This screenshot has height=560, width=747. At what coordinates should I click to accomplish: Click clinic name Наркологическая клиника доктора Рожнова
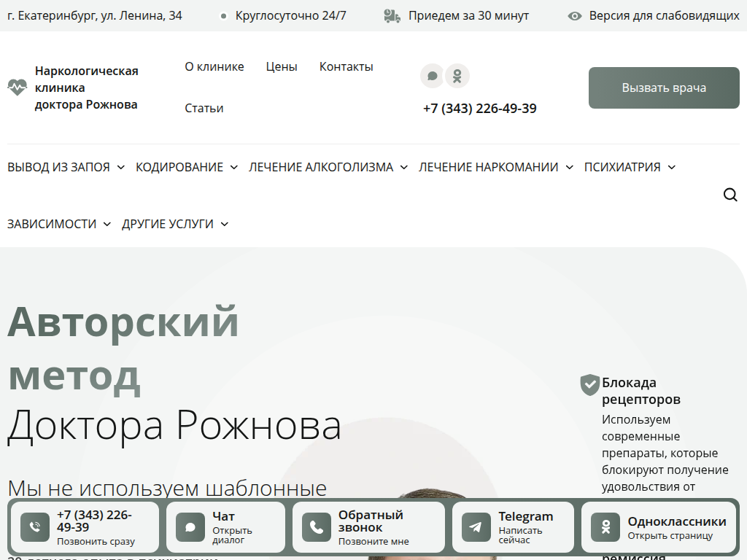coord(87,87)
